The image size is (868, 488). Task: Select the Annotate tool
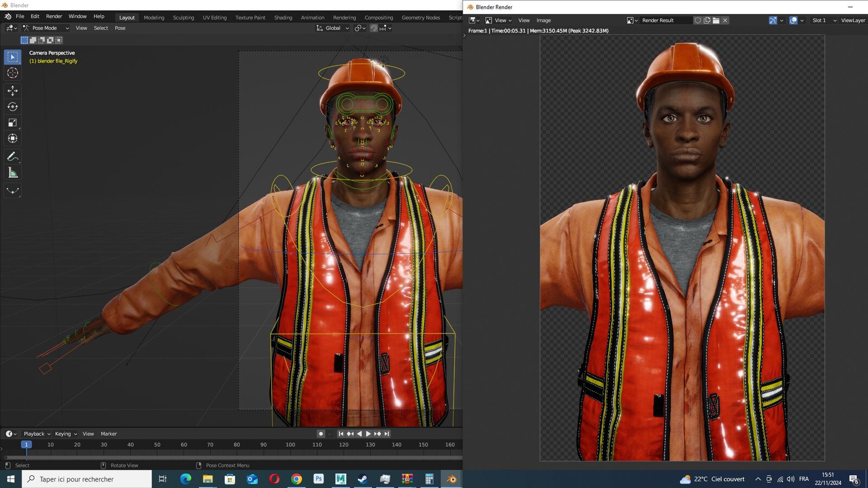pyautogui.click(x=12, y=157)
